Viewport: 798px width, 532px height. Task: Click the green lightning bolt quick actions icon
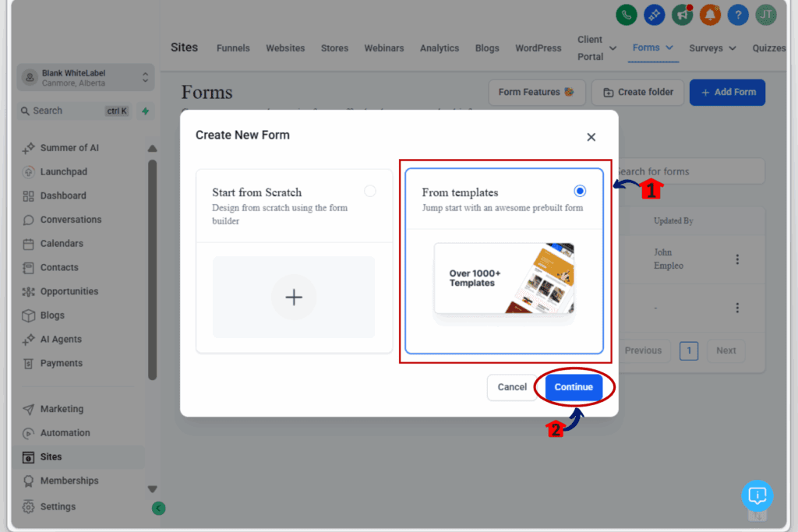(145, 111)
